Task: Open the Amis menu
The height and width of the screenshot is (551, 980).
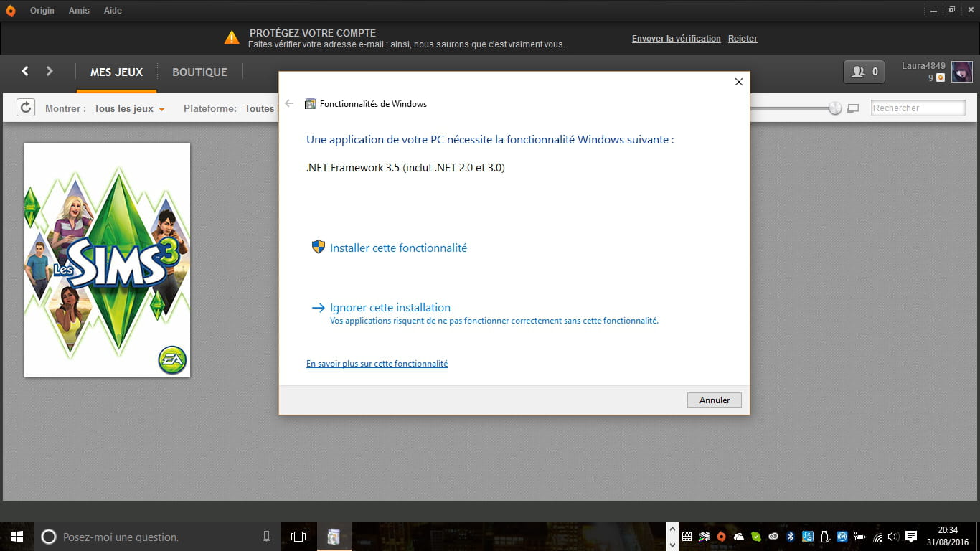Action: (x=79, y=11)
